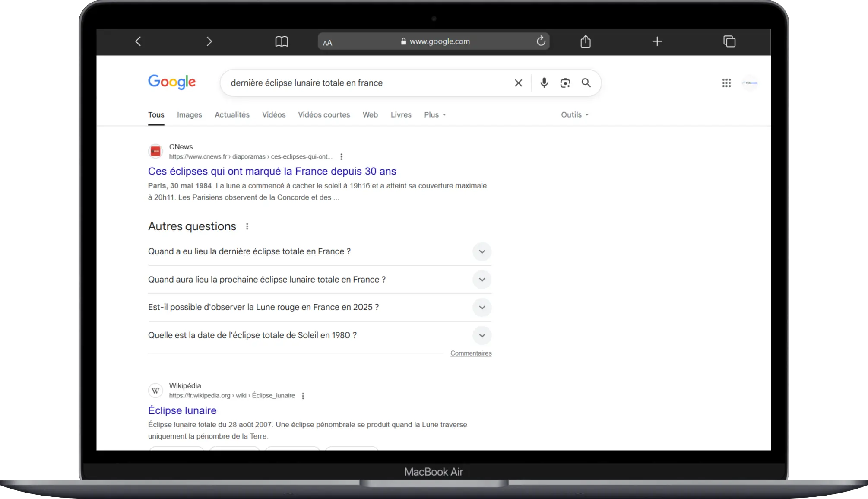Open more options for the CNews result

341,157
